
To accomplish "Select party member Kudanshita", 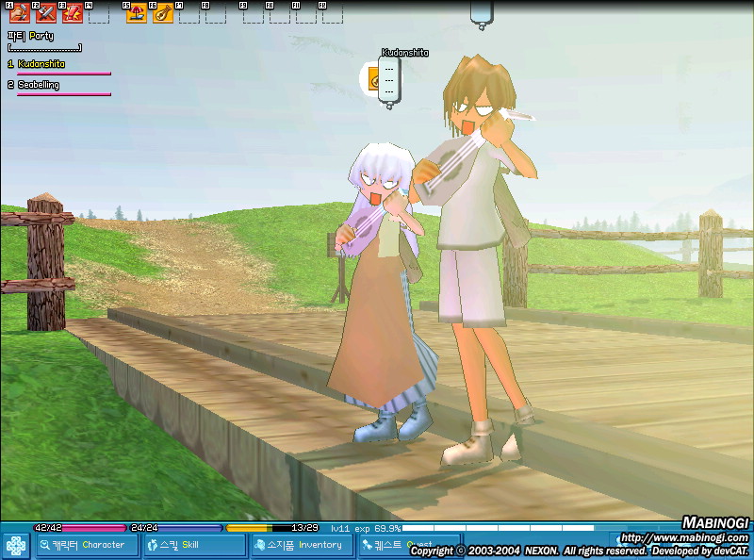I will point(41,63).
